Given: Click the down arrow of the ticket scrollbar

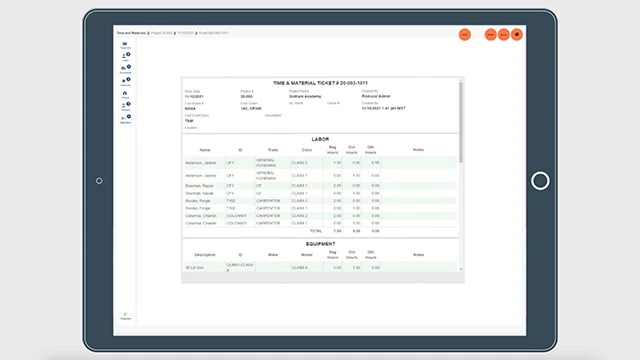Looking at the screenshot, I should point(461,269).
